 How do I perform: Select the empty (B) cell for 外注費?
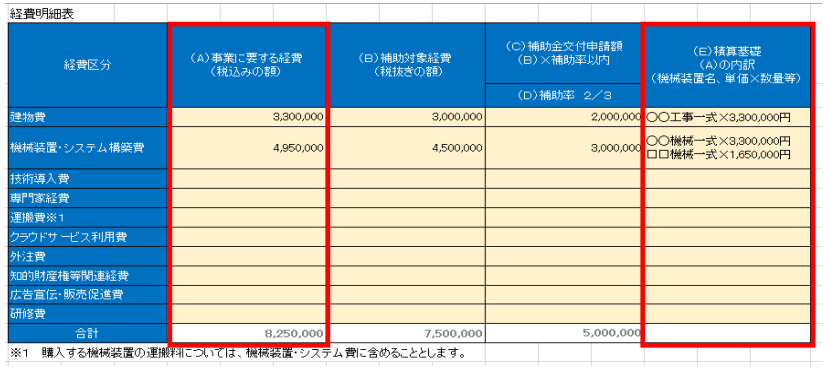[x=405, y=257]
